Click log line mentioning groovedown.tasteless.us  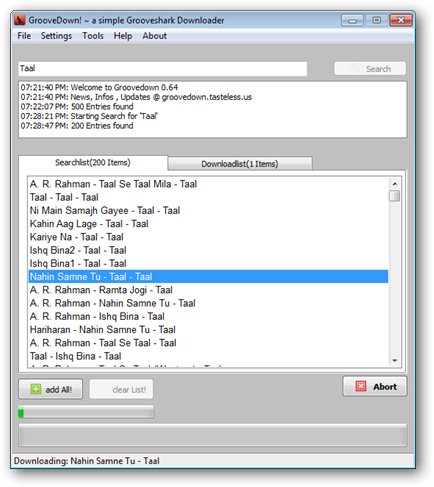coord(136,97)
